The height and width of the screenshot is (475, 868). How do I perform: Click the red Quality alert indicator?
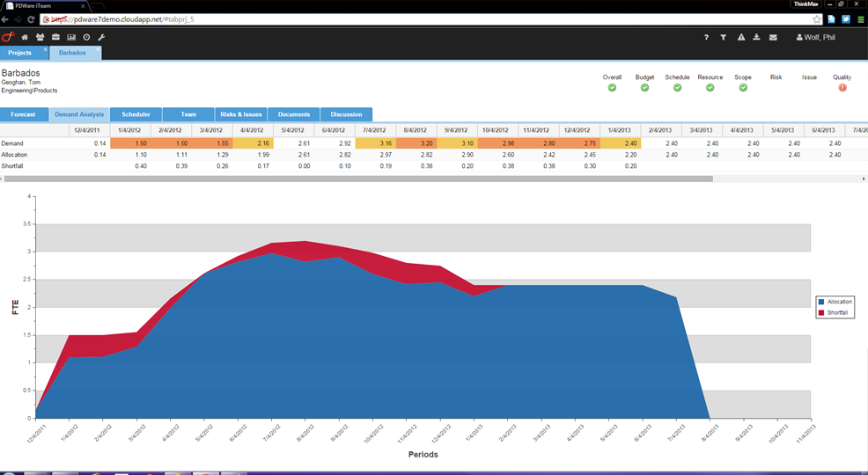(x=842, y=87)
